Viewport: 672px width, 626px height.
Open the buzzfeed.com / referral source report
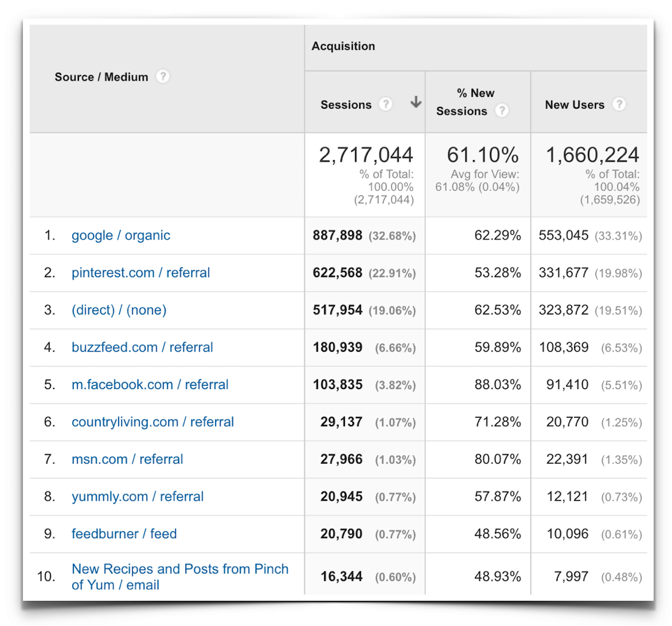[x=142, y=347]
